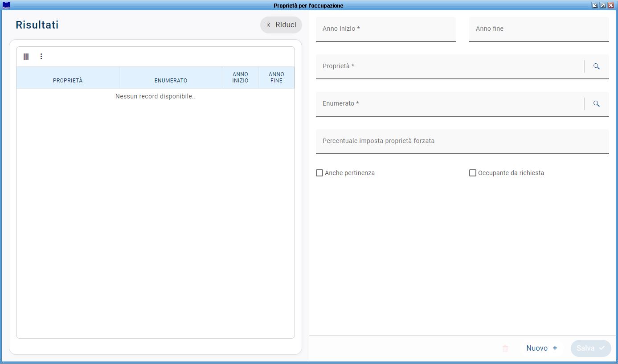The image size is (618, 364).
Task: Open the three-dot grid options menu
Action: (41, 57)
